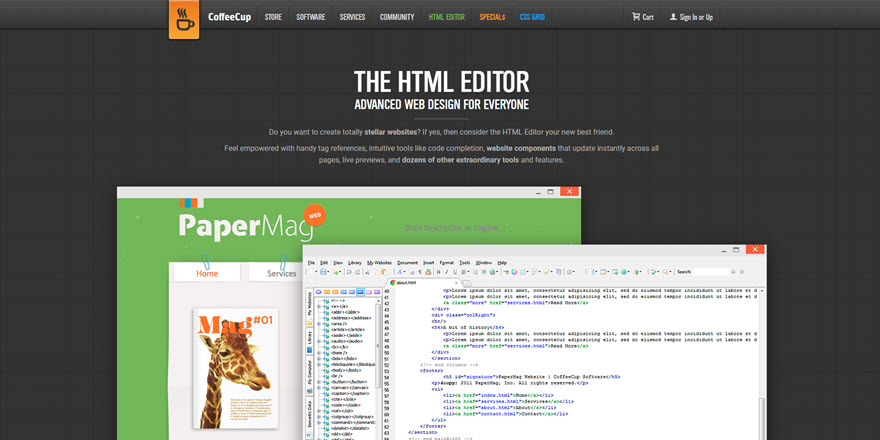This screenshot has height=440, width=880.
Task: Open the Library menu in the editor
Action: (x=355, y=263)
